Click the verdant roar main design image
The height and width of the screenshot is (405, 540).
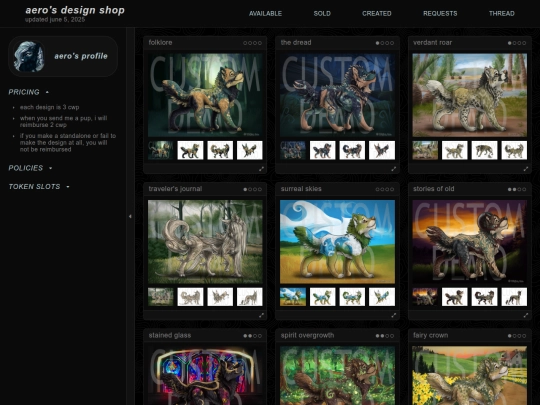pos(470,95)
